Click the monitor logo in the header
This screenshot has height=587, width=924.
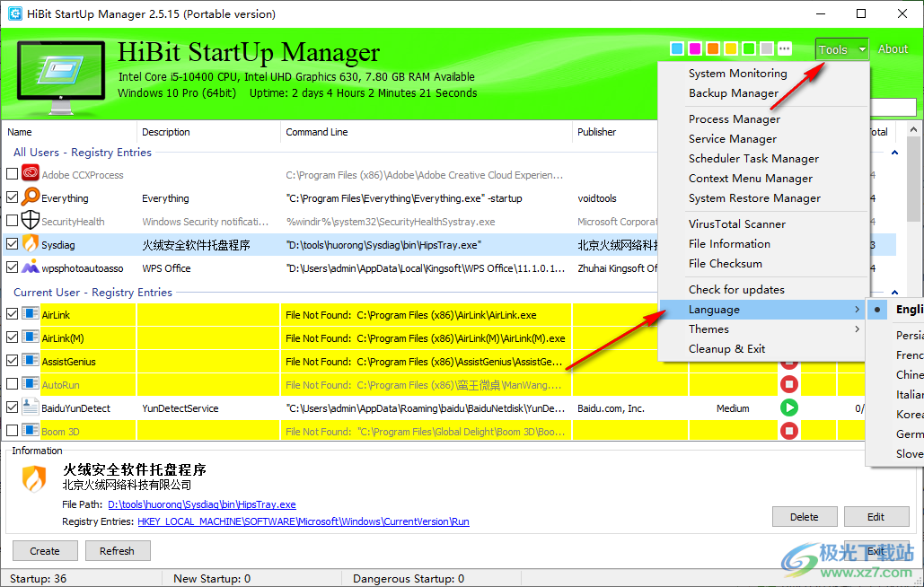click(x=61, y=76)
